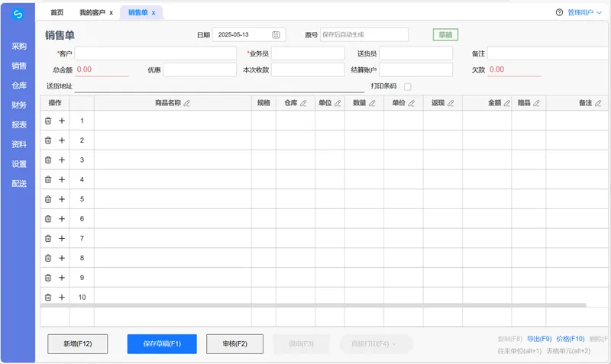Click the edit pencil beside 仓库 column header
Image resolution: width=611 pixels, height=364 pixels.
tap(303, 103)
